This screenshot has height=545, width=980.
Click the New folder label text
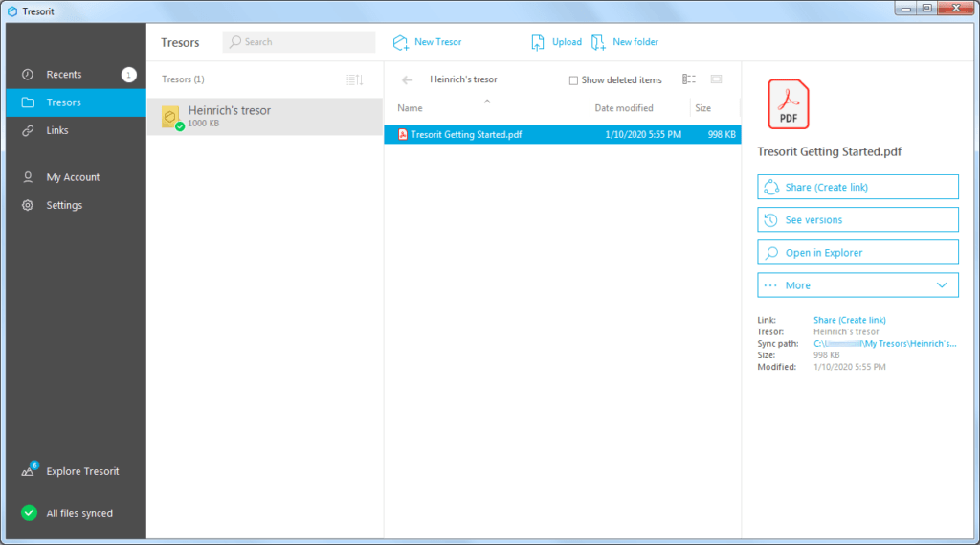(635, 42)
